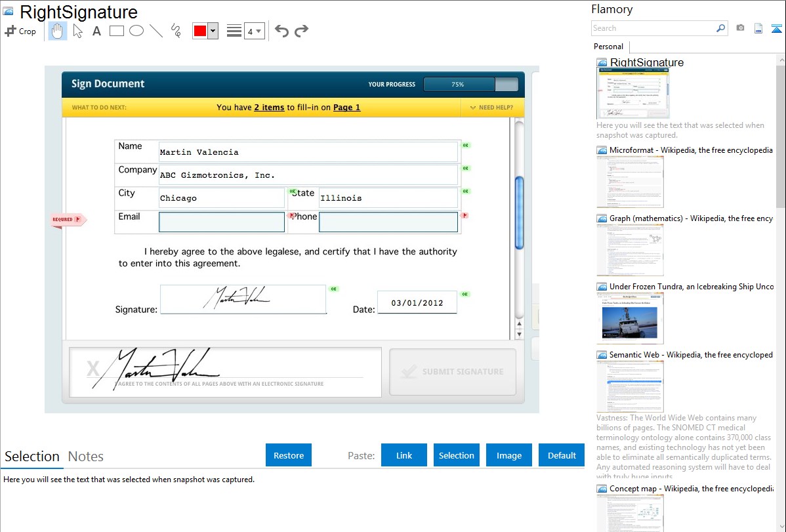Click the document vertical scrollbar thumb
Image resolution: width=786 pixels, height=532 pixels.
520,213
